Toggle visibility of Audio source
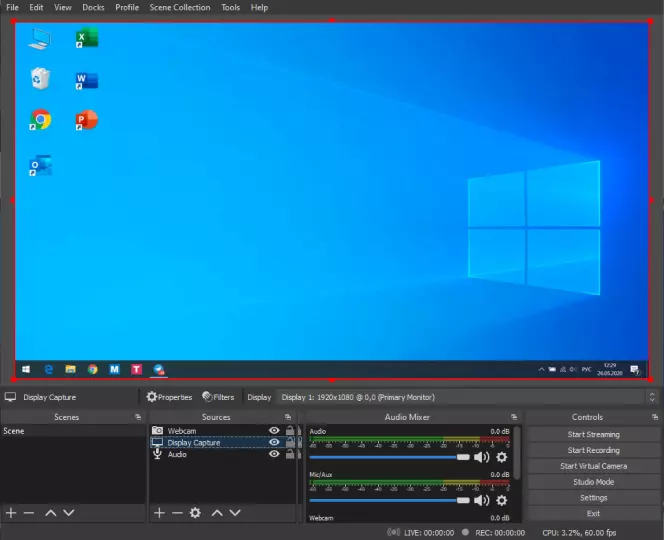The height and width of the screenshot is (540, 664). click(274, 454)
